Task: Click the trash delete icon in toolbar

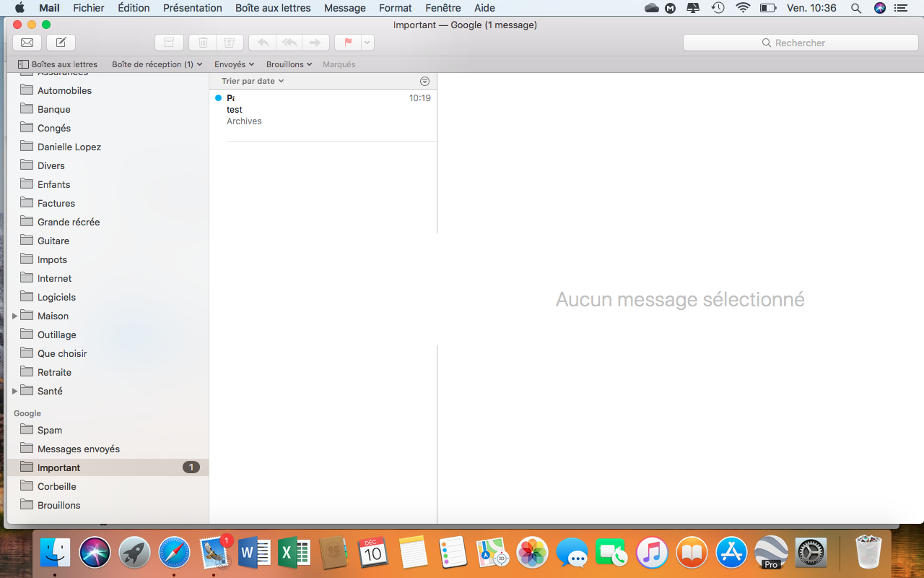Action: point(203,43)
